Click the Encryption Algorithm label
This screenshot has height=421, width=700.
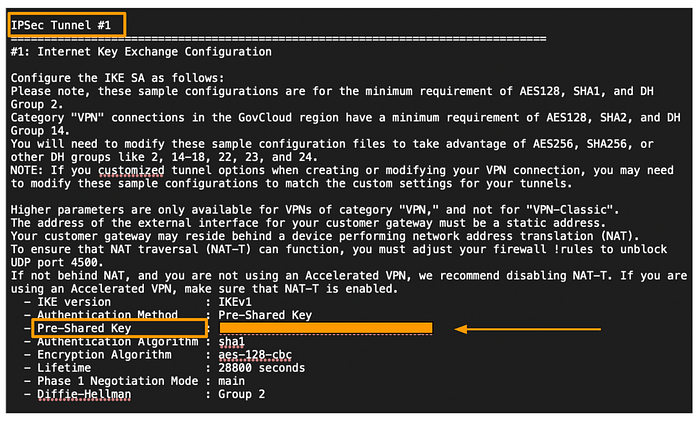[x=104, y=355]
